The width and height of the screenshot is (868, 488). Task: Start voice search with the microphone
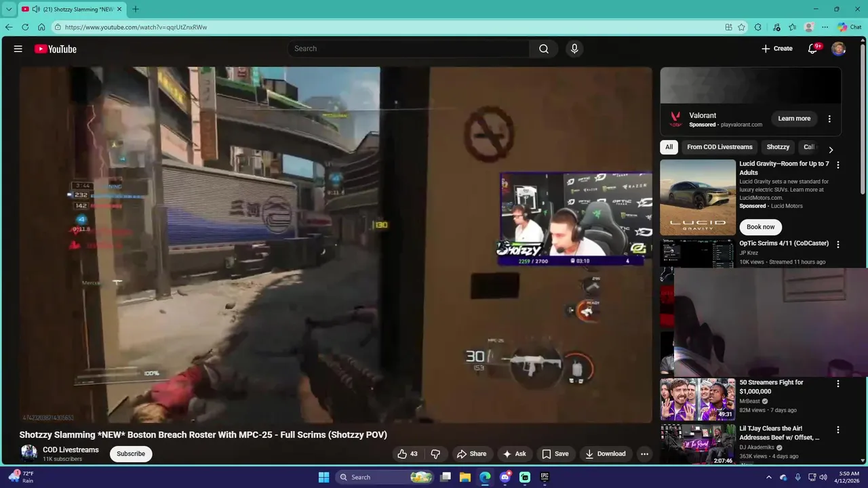(574, 49)
